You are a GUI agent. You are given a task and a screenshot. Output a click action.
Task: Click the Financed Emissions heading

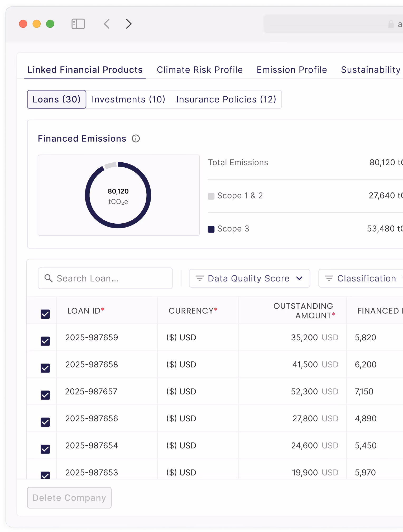pos(82,139)
